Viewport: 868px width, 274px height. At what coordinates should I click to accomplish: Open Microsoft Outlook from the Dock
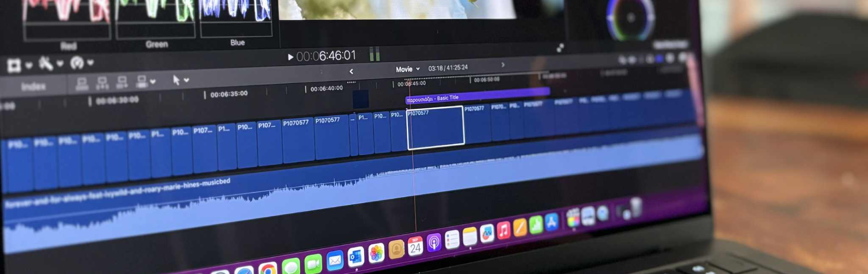coord(356,257)
